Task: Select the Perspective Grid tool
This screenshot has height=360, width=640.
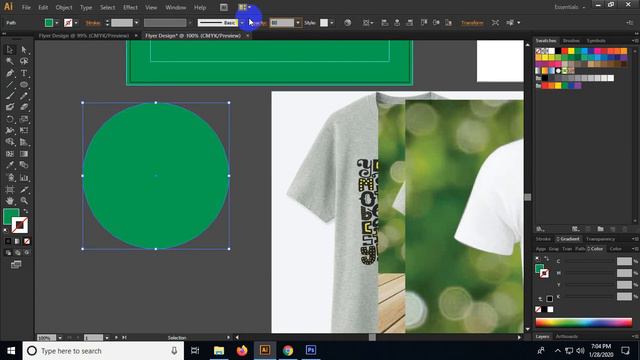Action: coord(24,142)
